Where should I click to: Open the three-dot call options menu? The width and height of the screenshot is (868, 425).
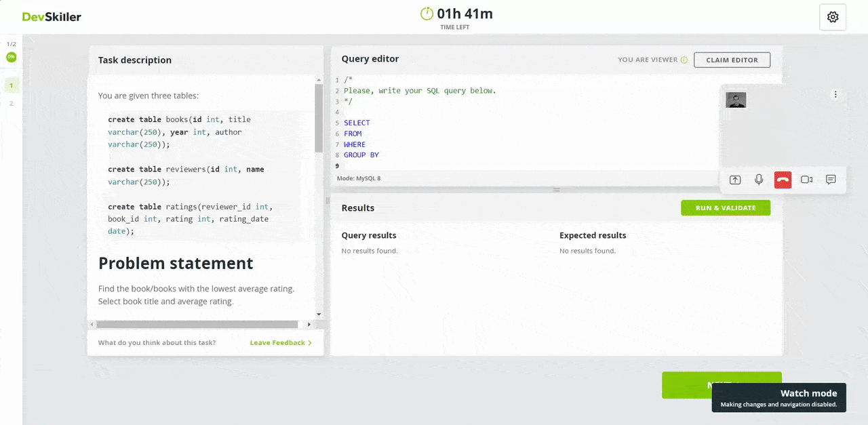pos(835,95)
